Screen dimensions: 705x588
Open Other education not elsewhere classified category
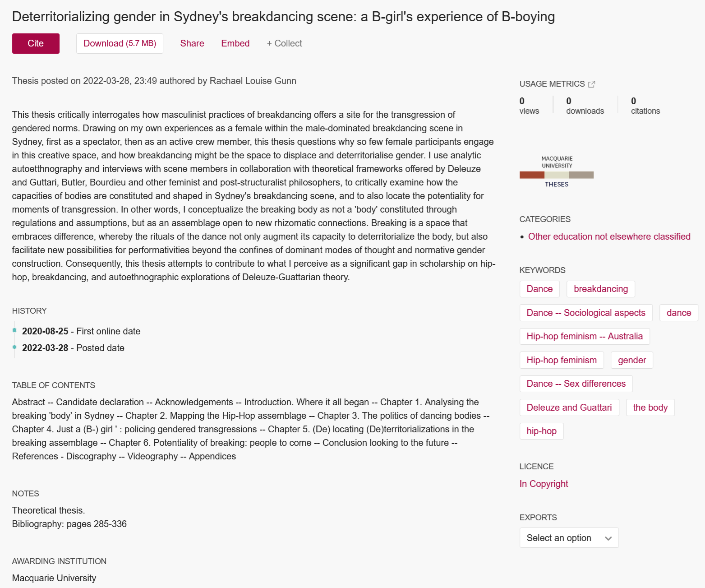coord(609,236)
